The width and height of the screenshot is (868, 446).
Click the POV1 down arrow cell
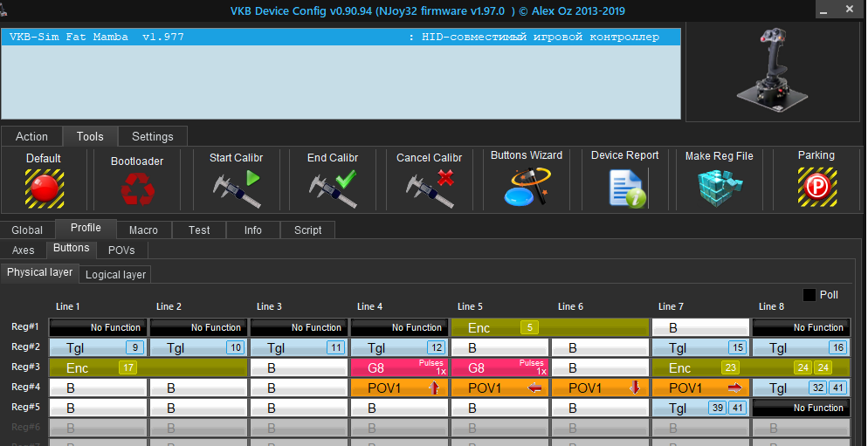click(601, 388)
